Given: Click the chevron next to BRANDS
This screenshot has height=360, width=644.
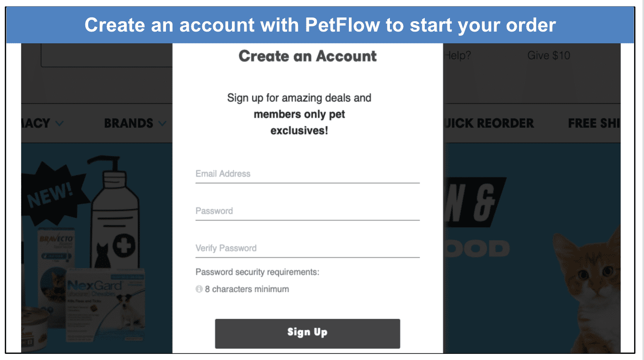Looking at the screenshot, I should (162, 123).
